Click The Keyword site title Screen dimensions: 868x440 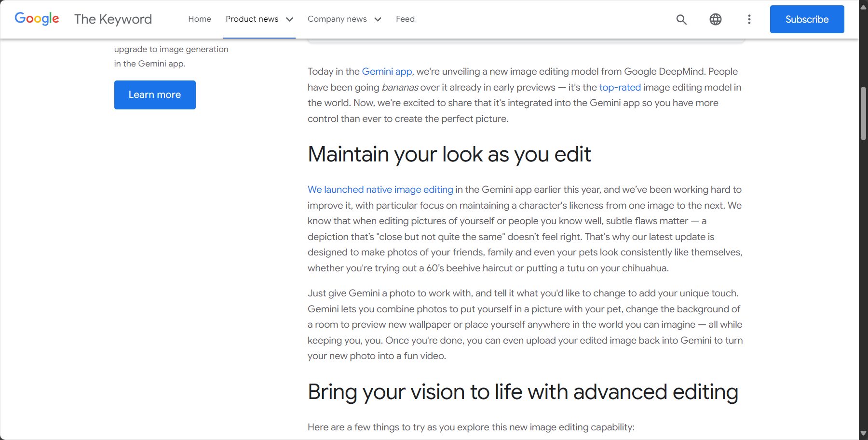tap(113, 19)
